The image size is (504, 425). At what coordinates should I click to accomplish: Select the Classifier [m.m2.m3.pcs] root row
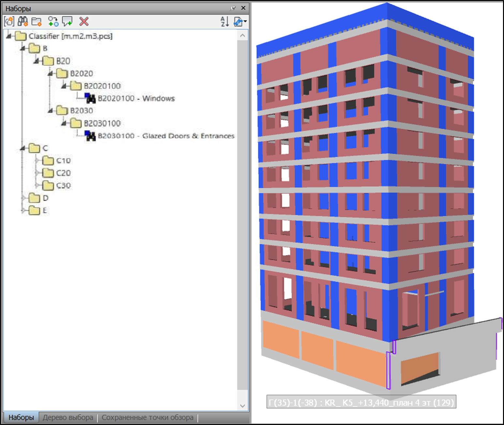(70, 36)
